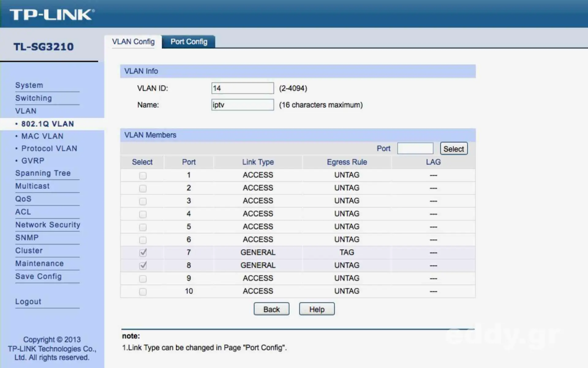Click the VLAN ID text field

click(x=242, y=88)
